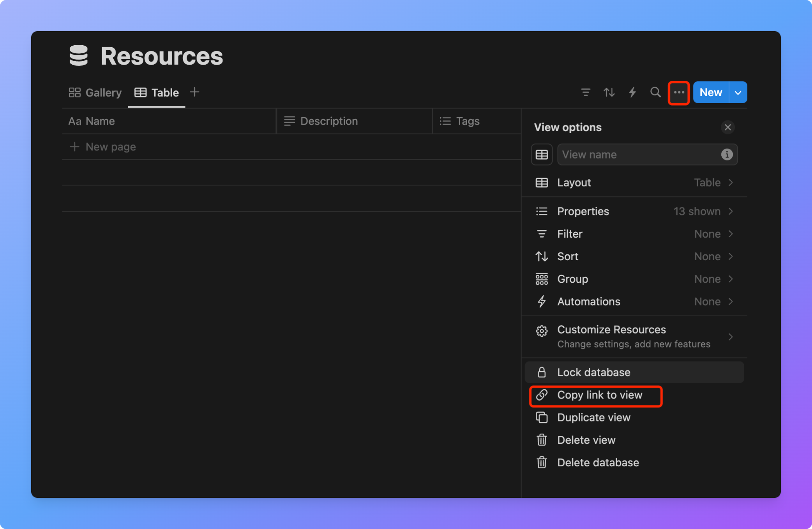Open the New button dropdown arrow
812x529 pixels.
point(738,92)
